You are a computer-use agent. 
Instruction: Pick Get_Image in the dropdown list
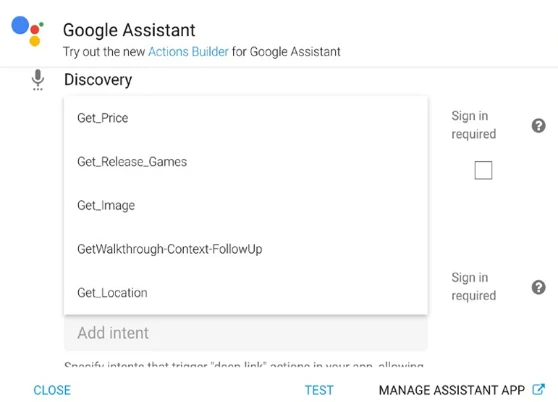coord(246,206)
